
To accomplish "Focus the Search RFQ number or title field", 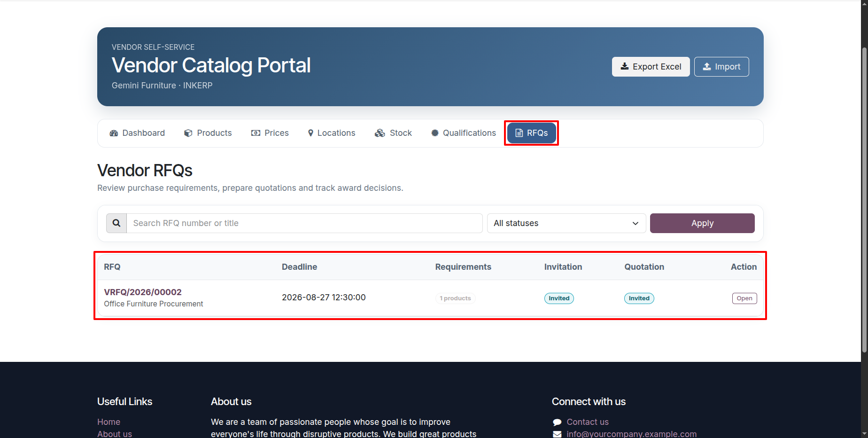I will point(304,223).
